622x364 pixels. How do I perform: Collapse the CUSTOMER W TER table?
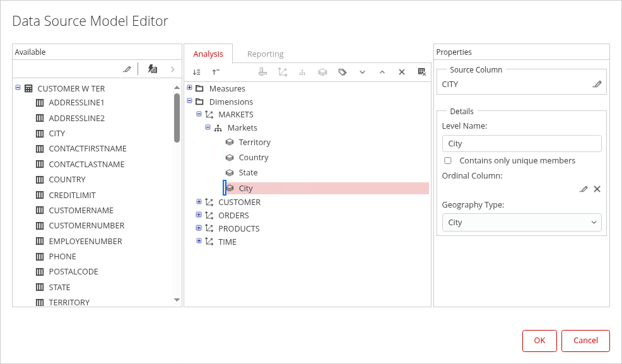pyautogui.click(x=18, y=87)
